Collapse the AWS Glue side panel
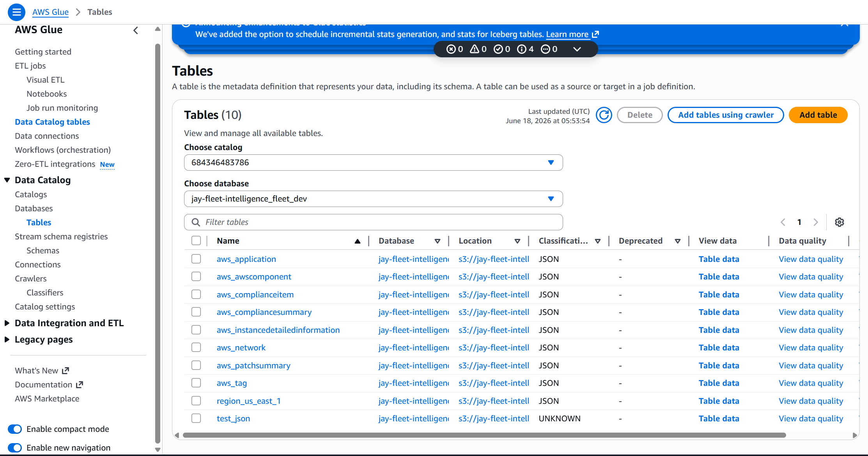This screenshot has height=456, width=868. click(x=136, y=30)
